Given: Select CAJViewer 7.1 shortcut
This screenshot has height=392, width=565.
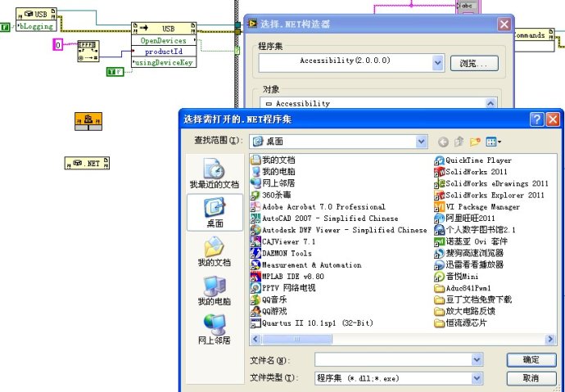Looking at the screenshot, I should tap(283, 241).
